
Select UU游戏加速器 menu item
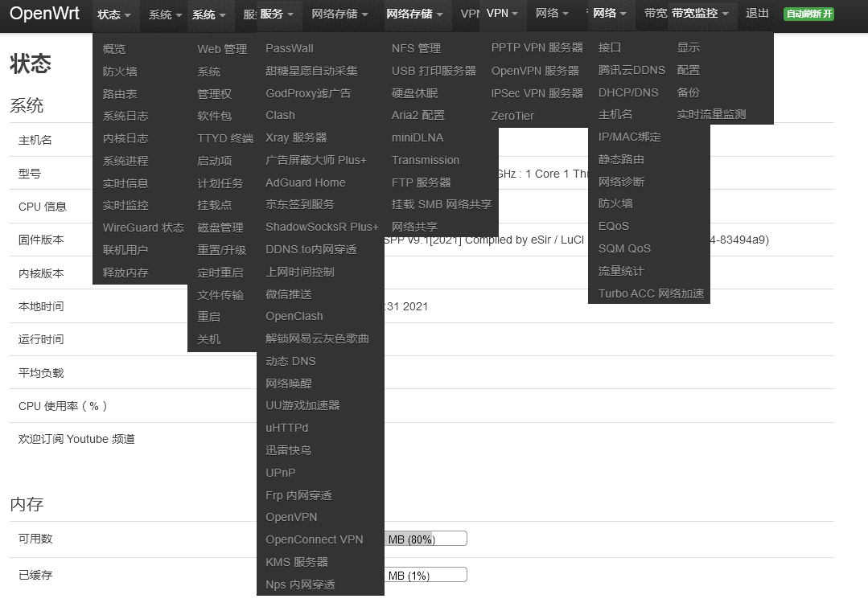point(302,406)
